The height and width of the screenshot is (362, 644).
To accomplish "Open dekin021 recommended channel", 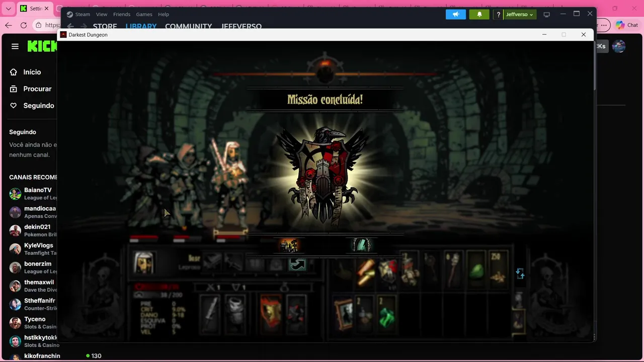I will point(33,230).
